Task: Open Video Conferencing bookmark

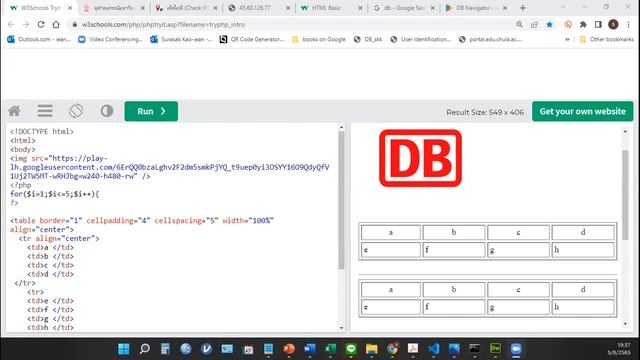Action: click(110, 39)
